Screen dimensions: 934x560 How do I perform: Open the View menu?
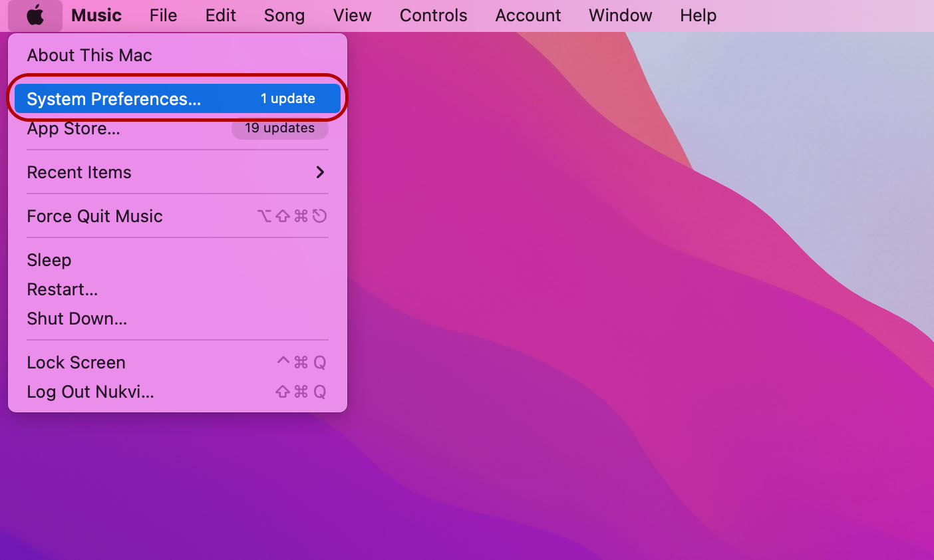pyautogui.click(x=352, y=15)
